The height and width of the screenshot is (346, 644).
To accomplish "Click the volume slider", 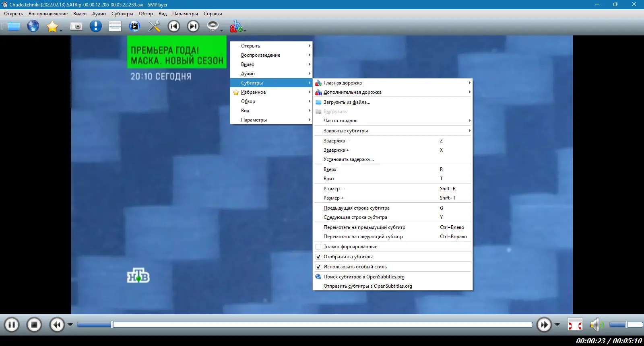I will click(626, 325).
